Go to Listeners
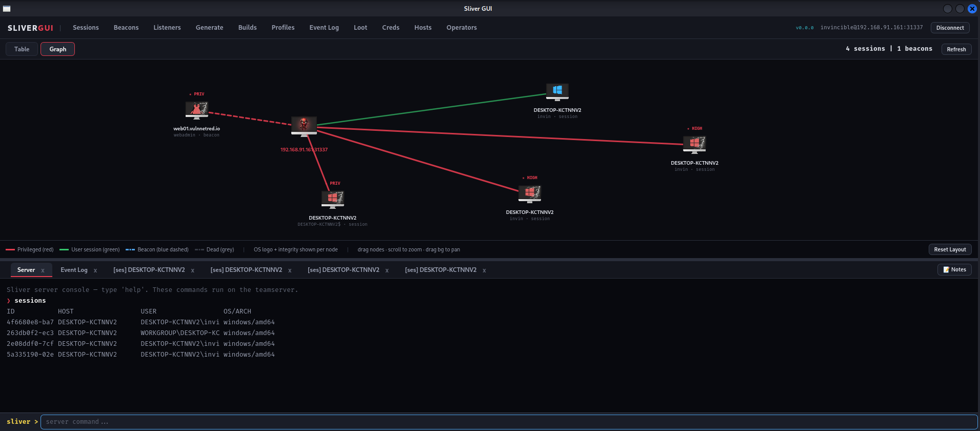Screen dimensions: 980x431 pos(167,28)
